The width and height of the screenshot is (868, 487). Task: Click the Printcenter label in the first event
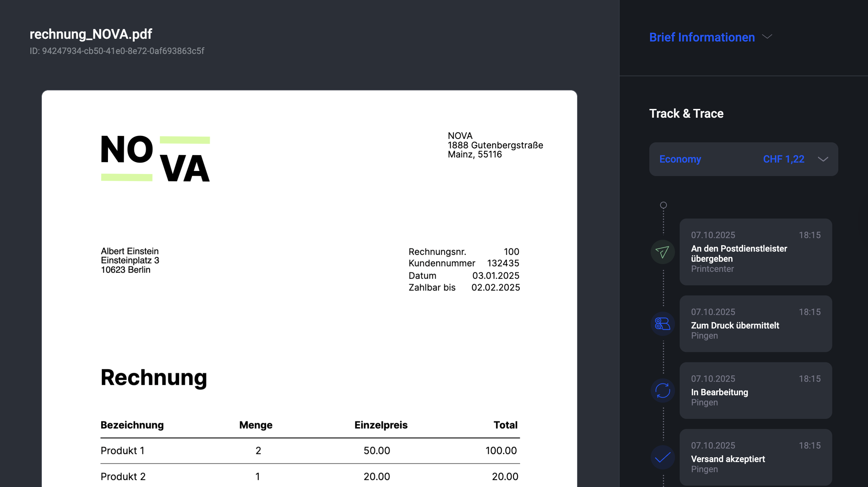[x=712, y=269]
